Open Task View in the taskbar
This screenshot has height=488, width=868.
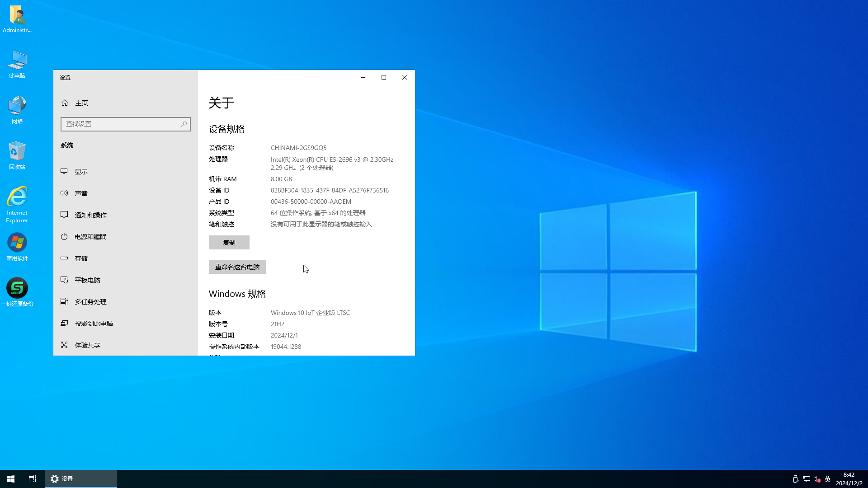pos(33,479)
